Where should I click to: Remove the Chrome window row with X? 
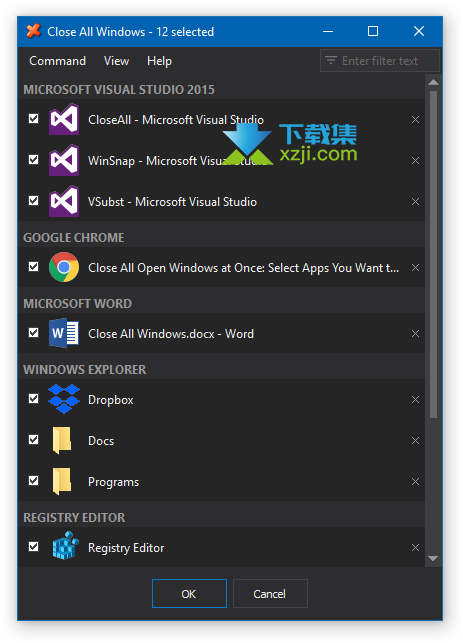pyautogui.click(x=415, y=268)
